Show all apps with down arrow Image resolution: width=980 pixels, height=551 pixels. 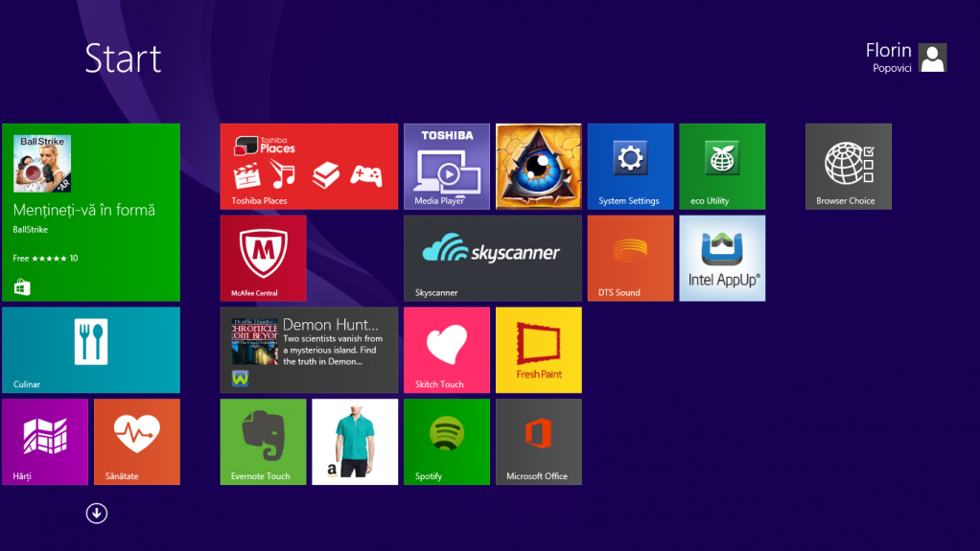(96, 514)
